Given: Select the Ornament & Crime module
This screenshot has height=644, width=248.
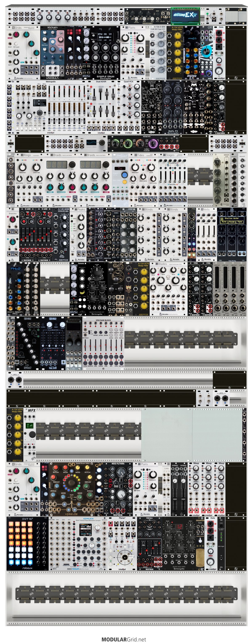Looking at the screenshot, I should pyautogui.click(x=74, y=343).
